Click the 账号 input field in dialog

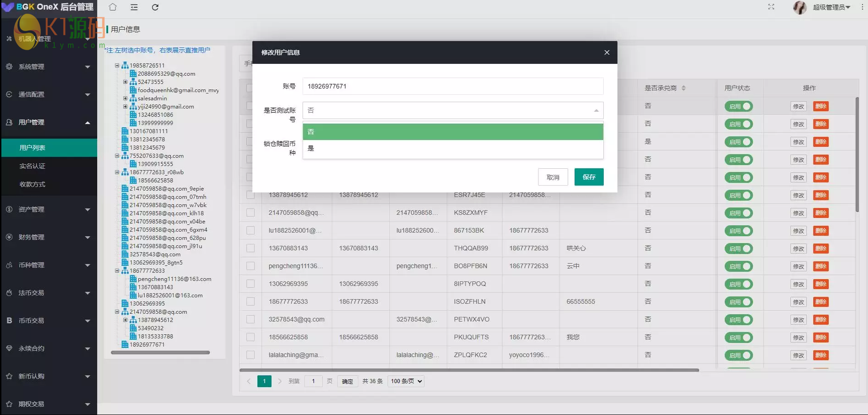pyautogui.click(x=452, y=86)
